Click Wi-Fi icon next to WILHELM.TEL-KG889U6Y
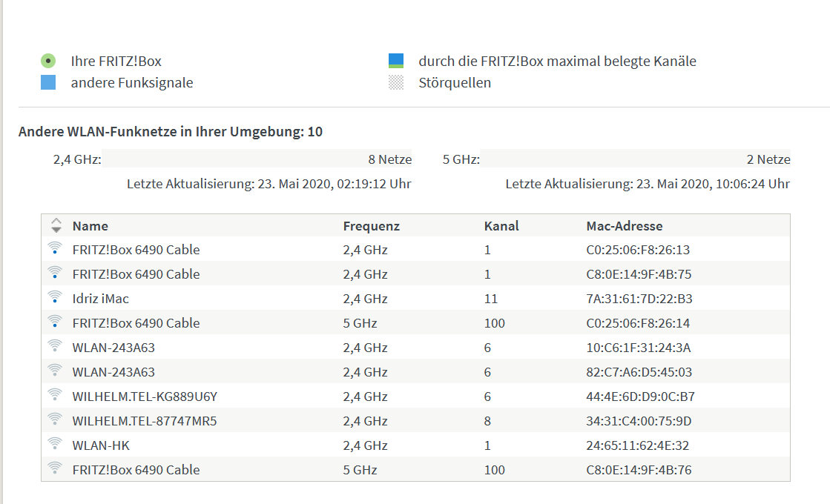The width and height of the screenshot is (830, 504). [x=54, y=396]
